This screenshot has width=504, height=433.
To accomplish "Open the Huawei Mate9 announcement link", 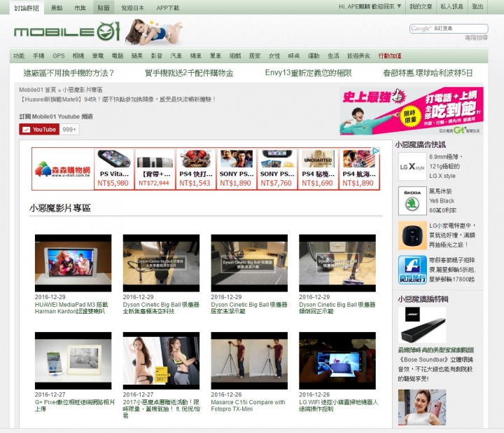I will [118, 99].
